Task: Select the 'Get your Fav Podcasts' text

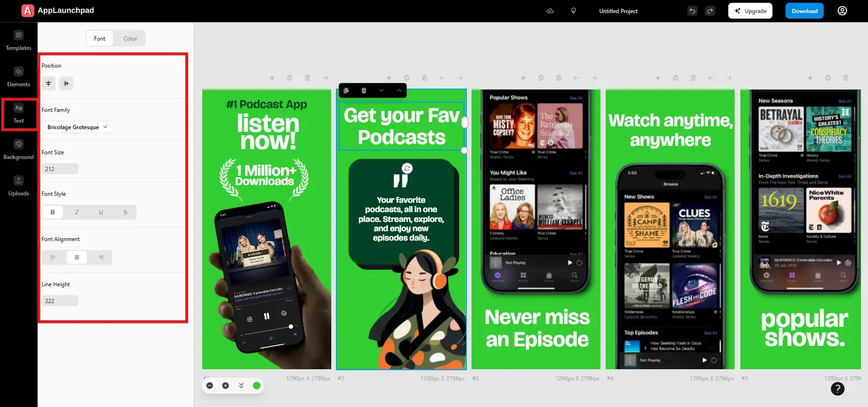Action: pos(402,126)
